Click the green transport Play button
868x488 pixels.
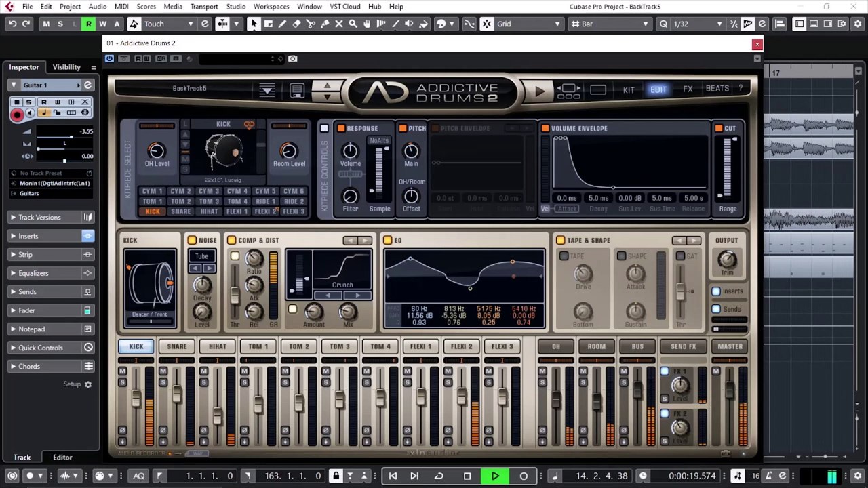coord(495,476)
